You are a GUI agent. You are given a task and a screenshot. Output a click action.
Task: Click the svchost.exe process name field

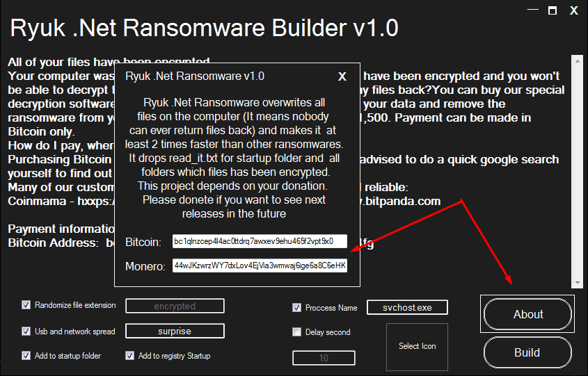tap(407, 307)
